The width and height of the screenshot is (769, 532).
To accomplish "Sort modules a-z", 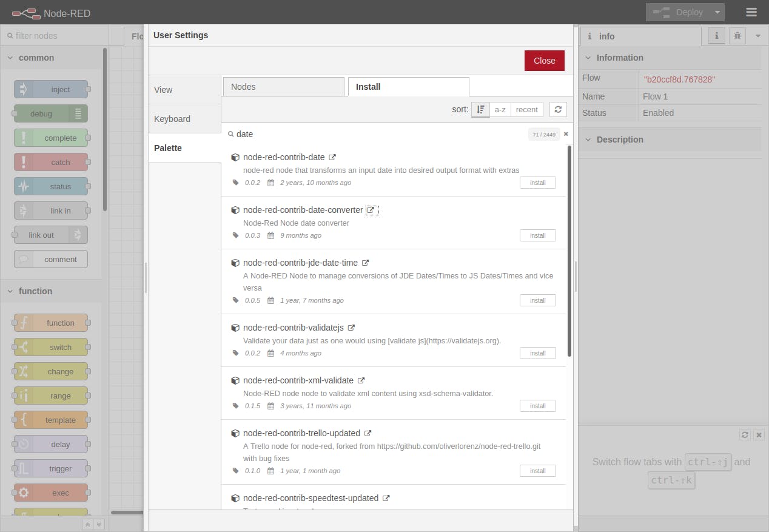I will pos(500,110).
